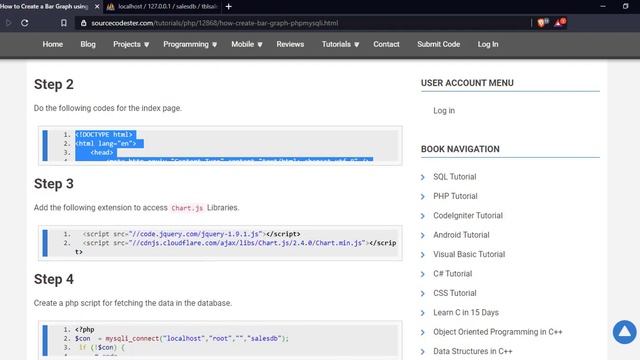Minimize the browser window
Screen dimensions: 640x360
(602, 7)
